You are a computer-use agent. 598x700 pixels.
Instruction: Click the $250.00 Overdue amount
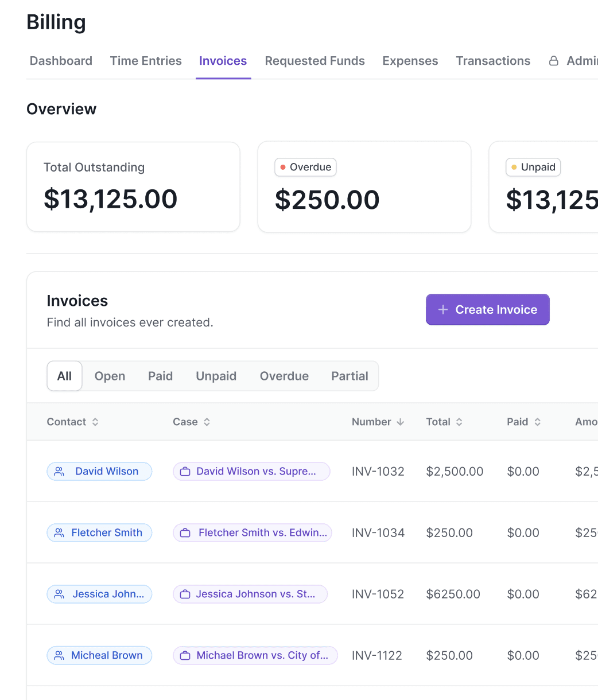tap(327, 200)
